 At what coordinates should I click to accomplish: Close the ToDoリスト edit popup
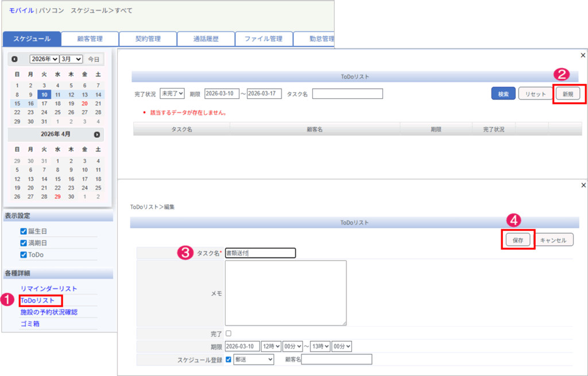(x=583, y=185)
